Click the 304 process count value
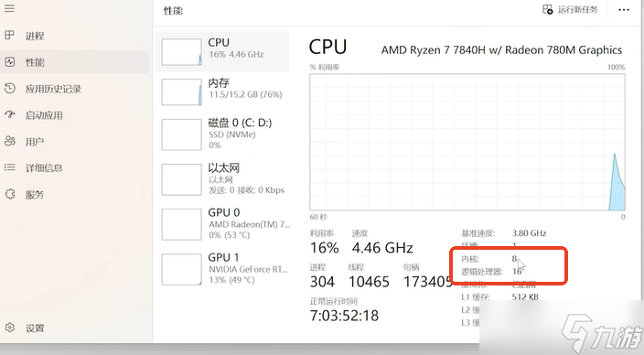The image size is (644, 355). click(x=322, y=282)
